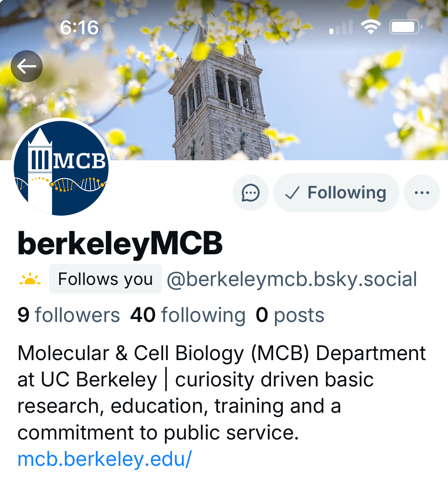Toggle the Following button
This screenshot has width=448, height=484.
[336, 193]
